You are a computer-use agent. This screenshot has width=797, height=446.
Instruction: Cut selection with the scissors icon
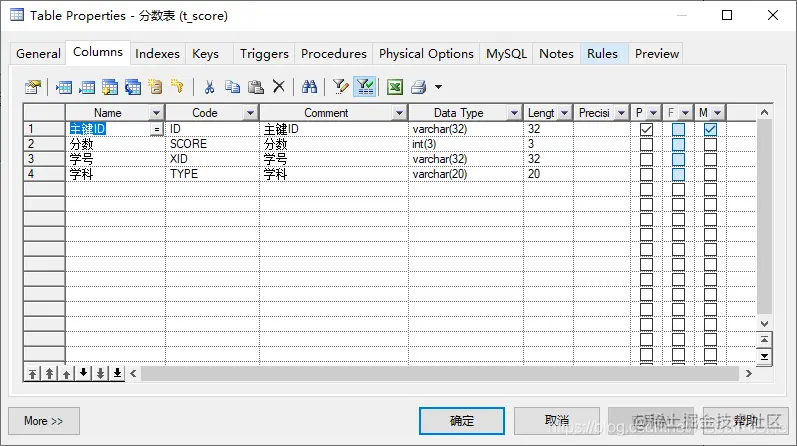[x=209, y=87]
